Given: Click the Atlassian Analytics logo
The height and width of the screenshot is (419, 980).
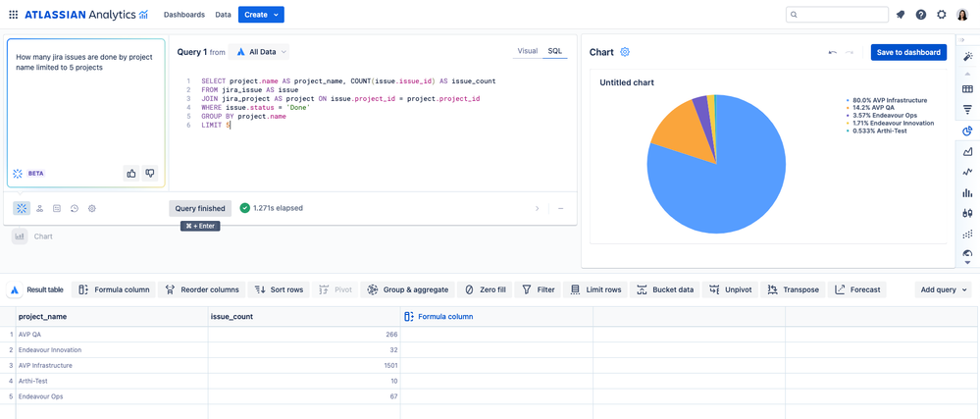Looking at the screenshot, I should pos(86,15).
